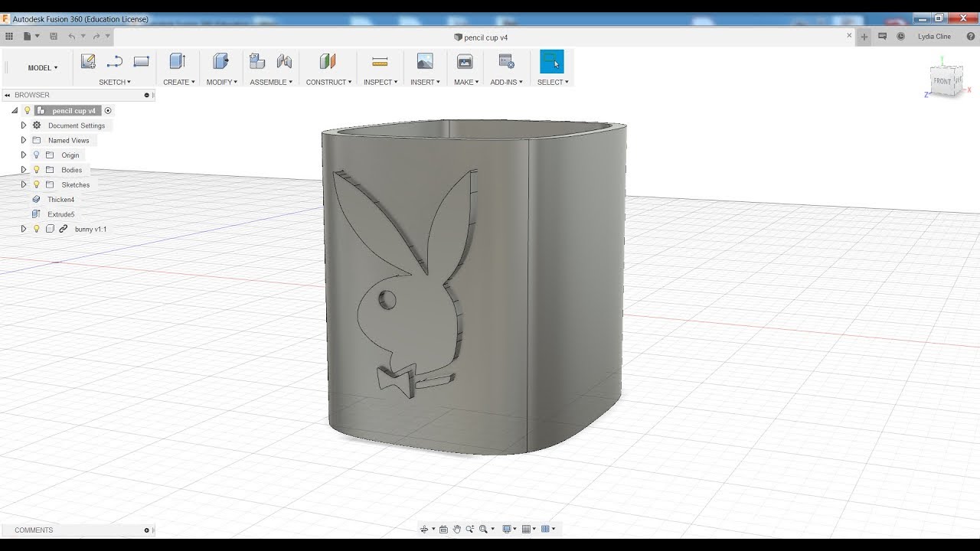Open the MAKE menu
This screenshot has width=980, height=551.
[466, 82]
